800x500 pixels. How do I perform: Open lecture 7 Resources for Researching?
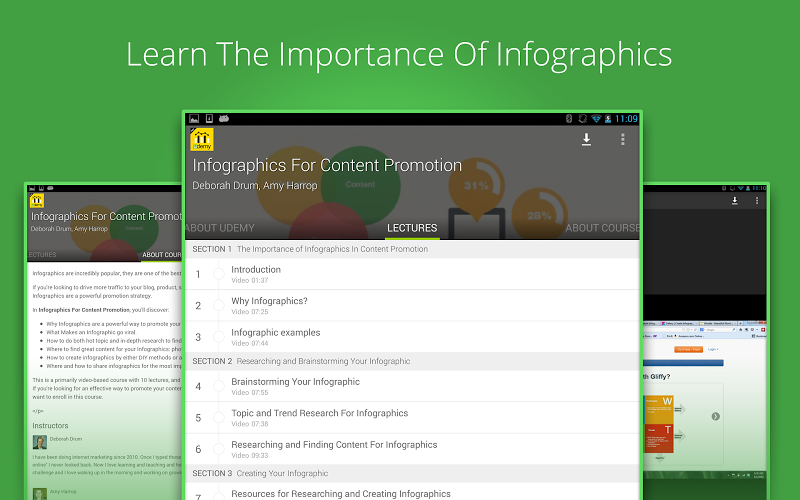(412, 492)
